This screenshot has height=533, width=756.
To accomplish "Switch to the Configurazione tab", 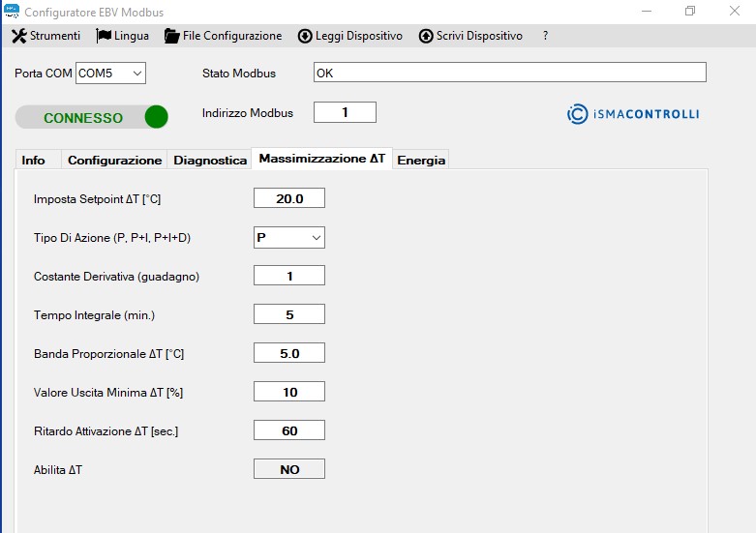I will (114, 160).
